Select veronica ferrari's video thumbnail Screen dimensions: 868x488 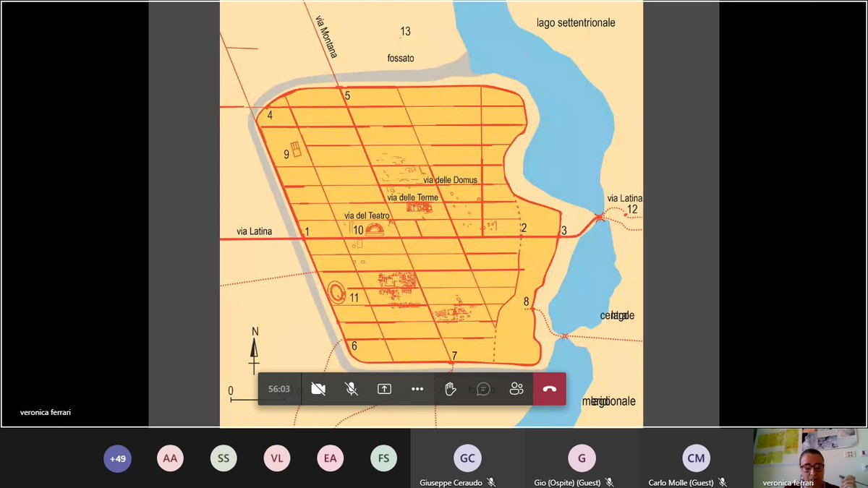coord(810,458)
